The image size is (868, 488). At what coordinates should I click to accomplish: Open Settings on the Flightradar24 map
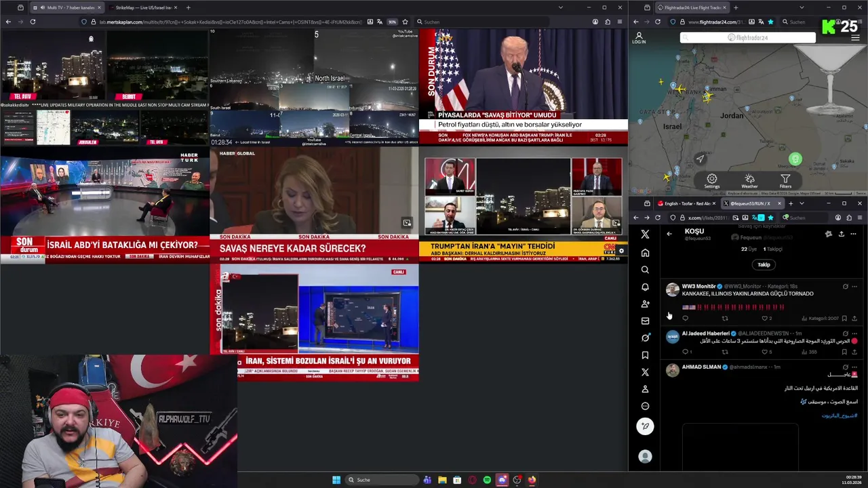pos(711,182)
